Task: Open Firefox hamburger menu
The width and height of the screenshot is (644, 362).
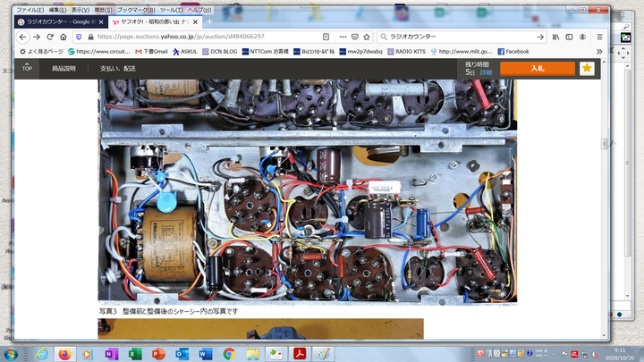Action: [598, 37]
